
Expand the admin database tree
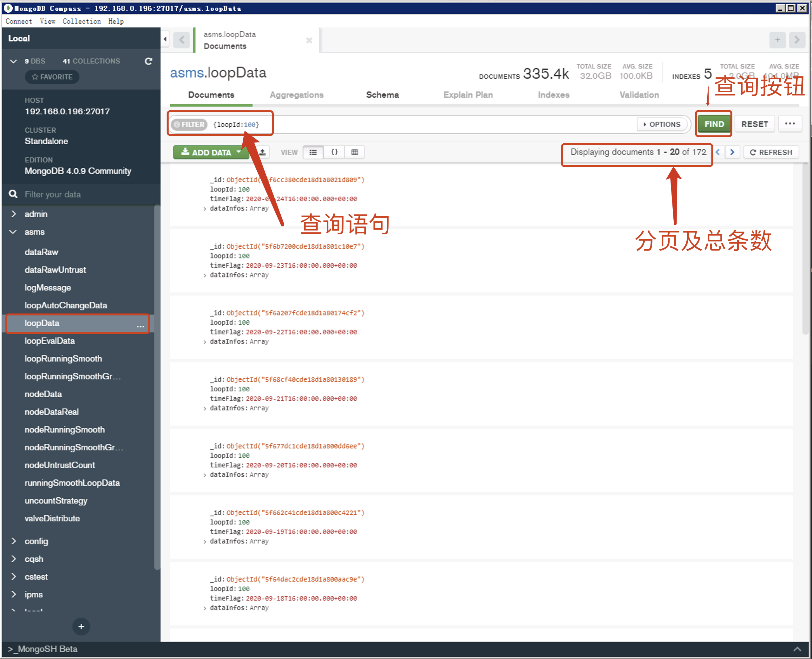(x=14, y=214)
